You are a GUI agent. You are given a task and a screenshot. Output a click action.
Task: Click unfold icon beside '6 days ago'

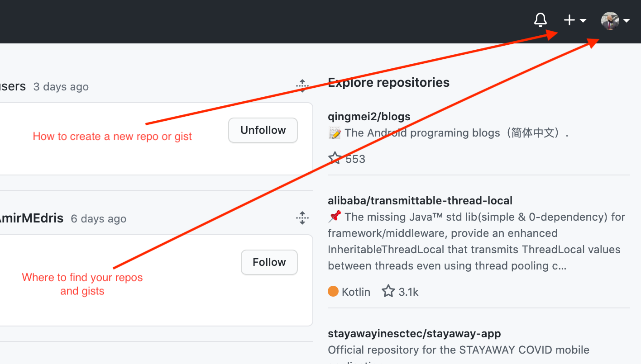point(302,218)
